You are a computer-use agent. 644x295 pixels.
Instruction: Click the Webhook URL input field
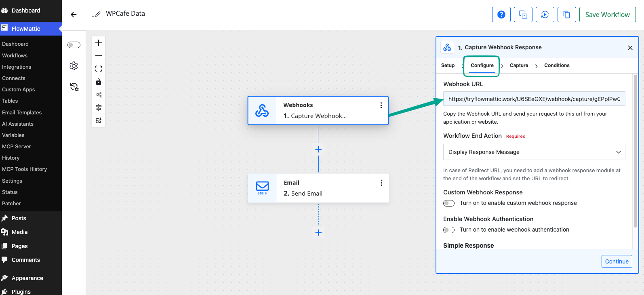point(534,99)
